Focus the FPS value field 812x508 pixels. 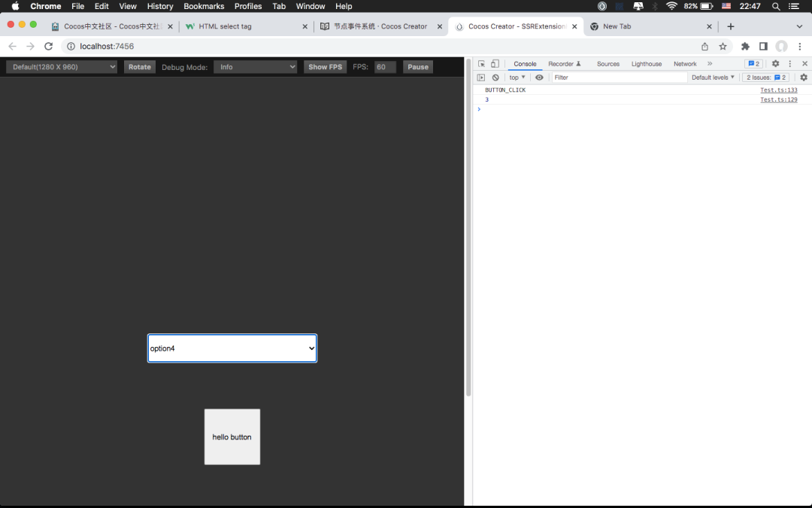385,67
